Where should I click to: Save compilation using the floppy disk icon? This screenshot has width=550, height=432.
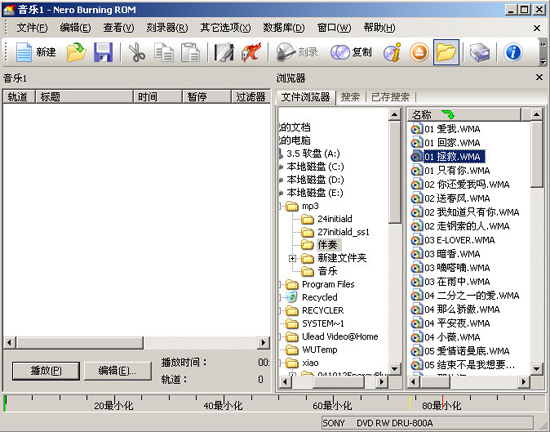pos(103,52)
